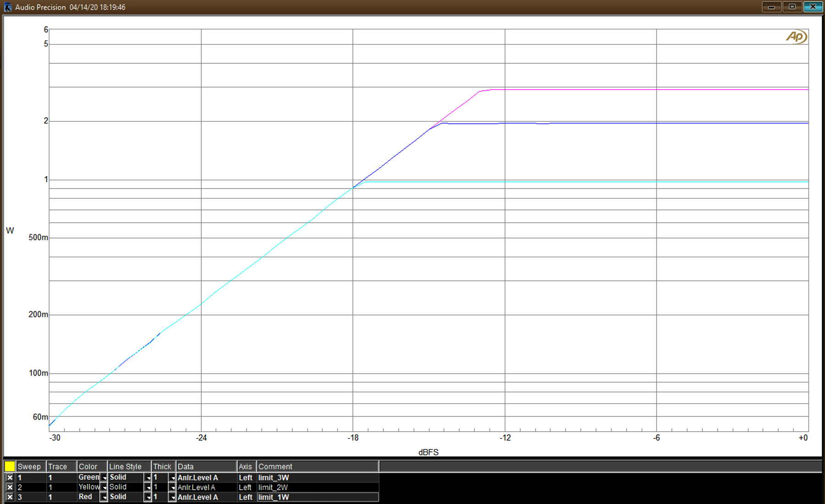Open the Red color dropdown for sweep 3
825x504 pixels.
pos(104,497)
